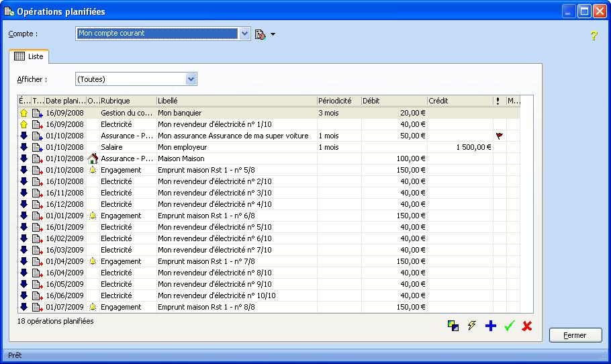Expand the Afficher filter dropdown
The height and width of the screenshot is (364, 611).
tap(191, 79)
